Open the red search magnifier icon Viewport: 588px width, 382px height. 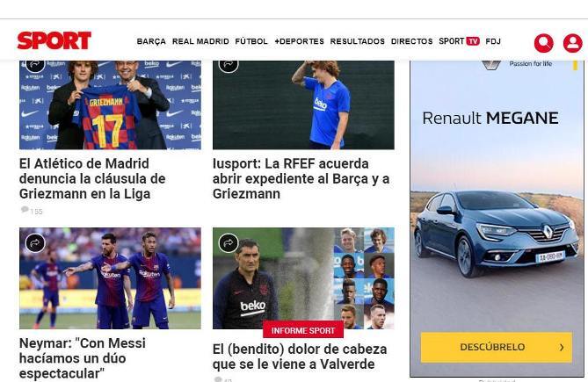point(544,43)
